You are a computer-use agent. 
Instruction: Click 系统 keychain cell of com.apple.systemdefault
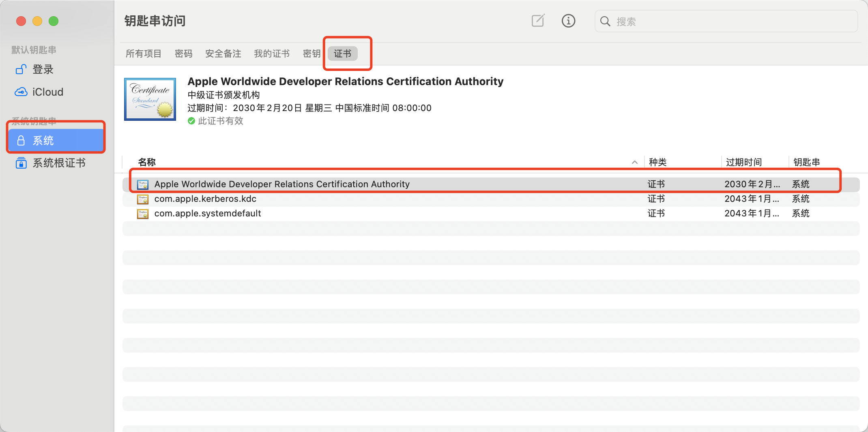tap(801, 214)
